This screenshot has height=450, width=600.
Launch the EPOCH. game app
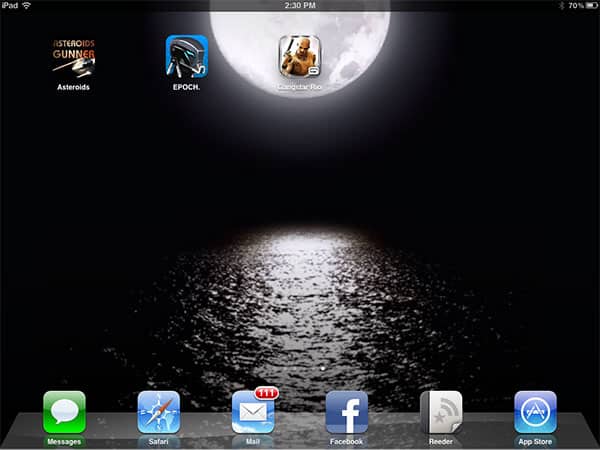(187, 56)
